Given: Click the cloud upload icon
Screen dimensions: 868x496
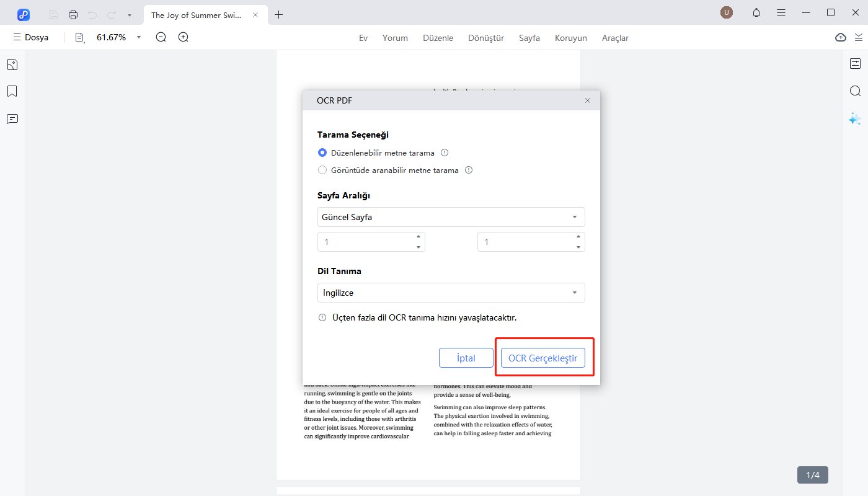Looking at the screenshot, I should (840, 37).
